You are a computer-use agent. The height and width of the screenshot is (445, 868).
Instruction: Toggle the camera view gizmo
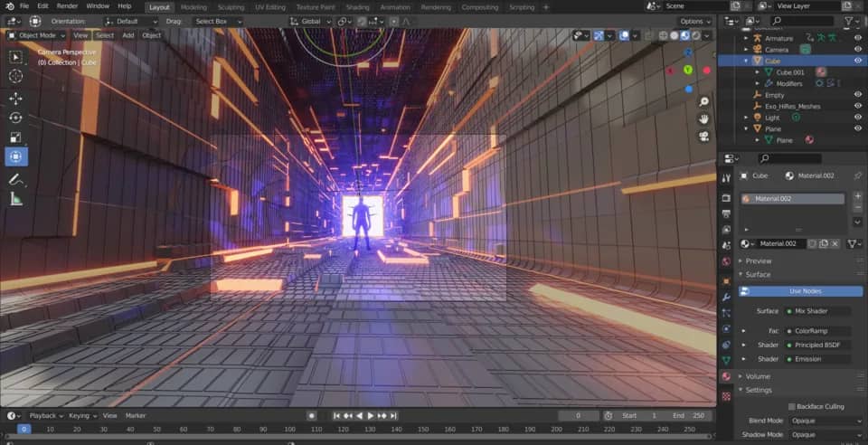(x=703, y=137)
